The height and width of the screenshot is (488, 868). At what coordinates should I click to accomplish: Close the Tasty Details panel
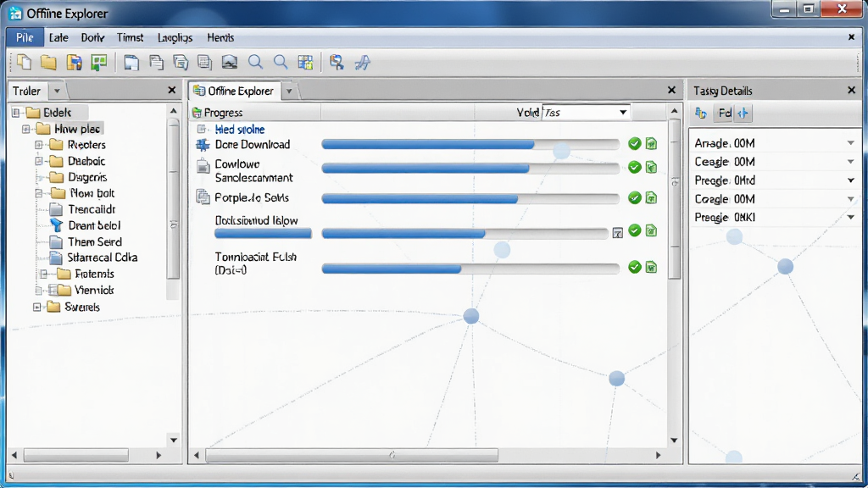tap(851, 90)
